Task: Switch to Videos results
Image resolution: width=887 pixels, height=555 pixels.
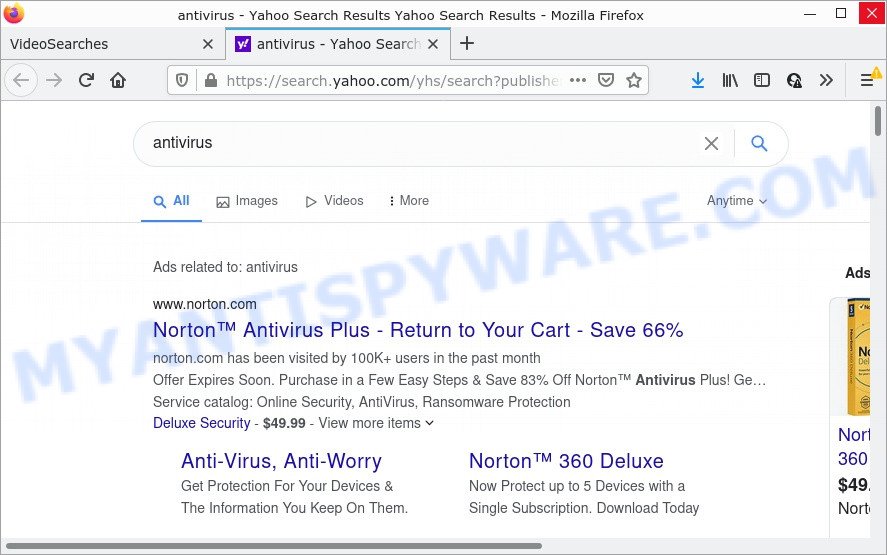Action: 334,201
